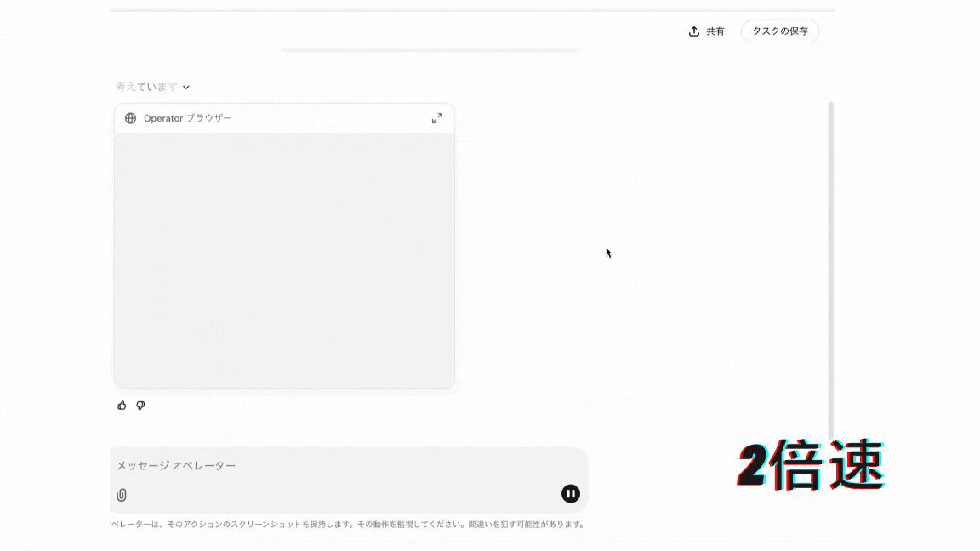The height and width of the screenshot is (551, 980).
Task: Click the globe icon in the browser panel header
Action: click(129, 118)
